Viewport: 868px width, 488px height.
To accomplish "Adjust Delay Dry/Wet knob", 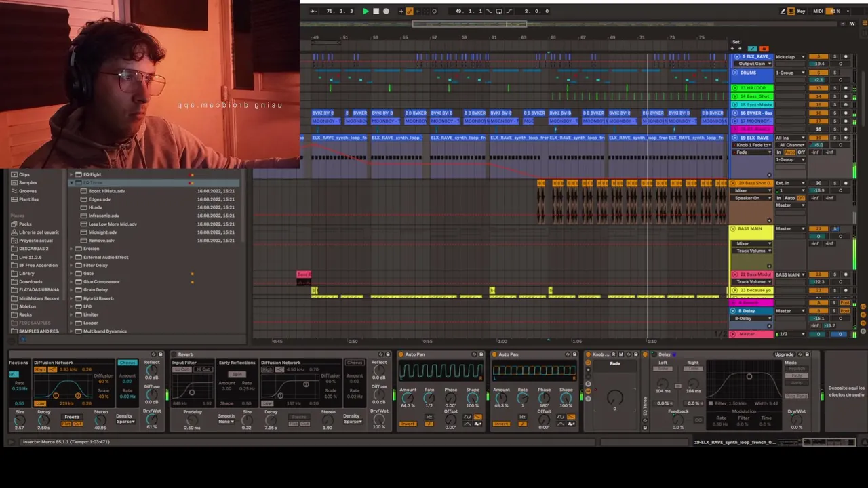I will click(x=797, y=420).
